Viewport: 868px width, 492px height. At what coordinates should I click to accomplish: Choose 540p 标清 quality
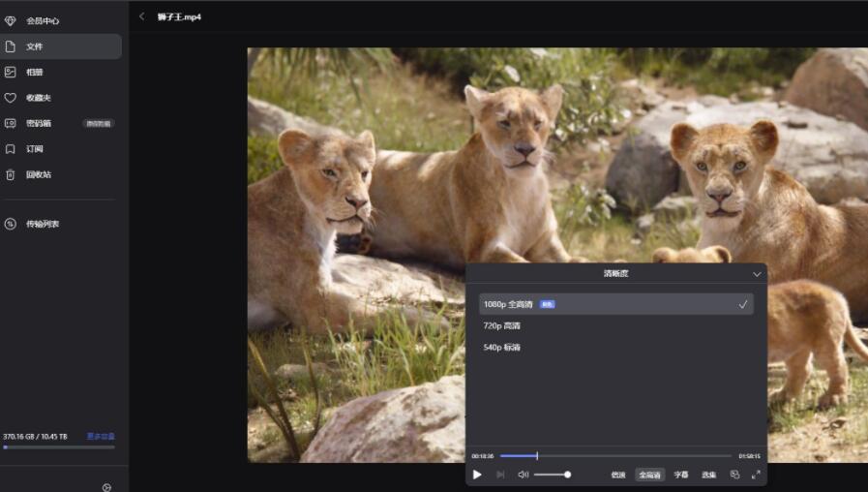click(502, 348)
